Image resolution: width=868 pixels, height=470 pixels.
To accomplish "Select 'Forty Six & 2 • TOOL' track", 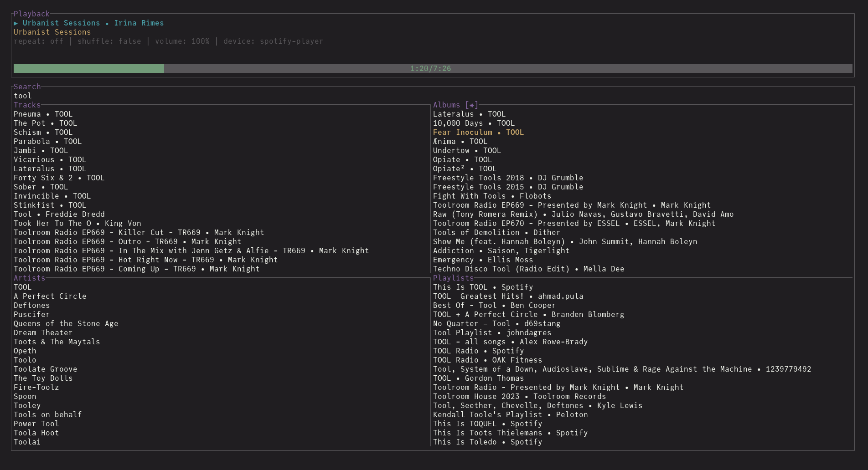I will [x=59, y=178].
